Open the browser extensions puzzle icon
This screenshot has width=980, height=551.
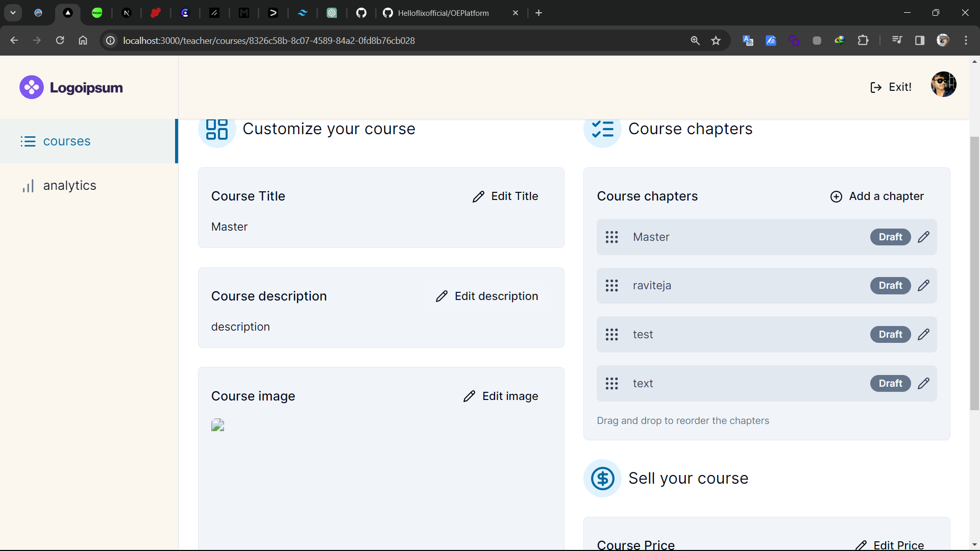point(863,40)
